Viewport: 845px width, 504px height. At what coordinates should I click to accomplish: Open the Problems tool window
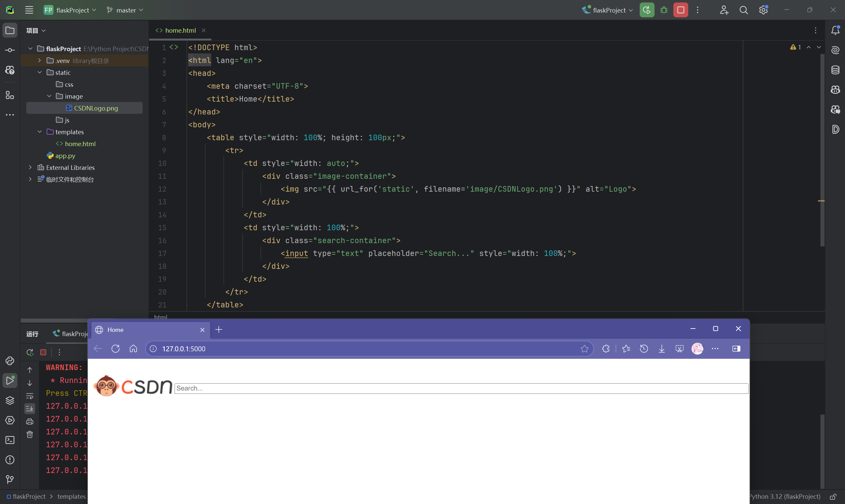coord(10,459)
